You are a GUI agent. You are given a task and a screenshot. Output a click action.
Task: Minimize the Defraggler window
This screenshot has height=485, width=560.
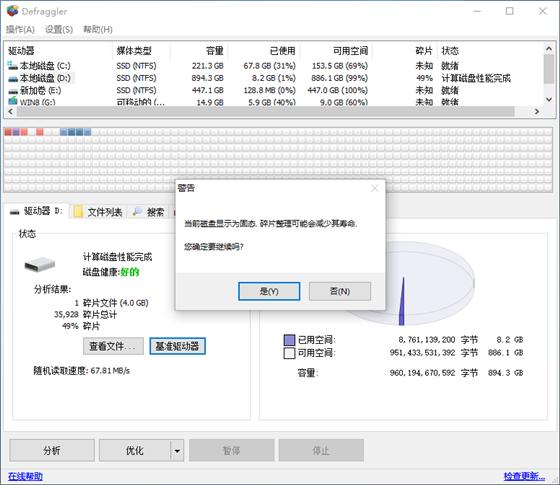477,11
